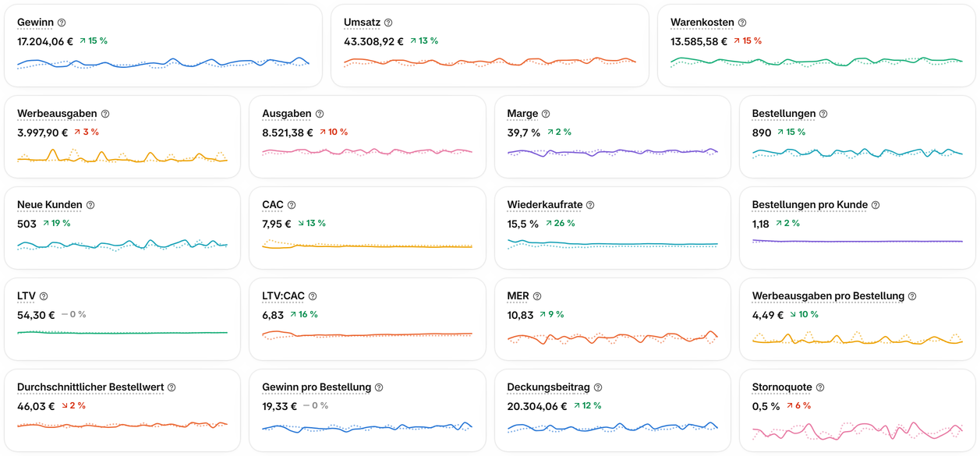Viewport: 980px width, 456px height.
Task: Click the help icon next to Gewinn
Action: pyautogui.click(x=62, y=23)
